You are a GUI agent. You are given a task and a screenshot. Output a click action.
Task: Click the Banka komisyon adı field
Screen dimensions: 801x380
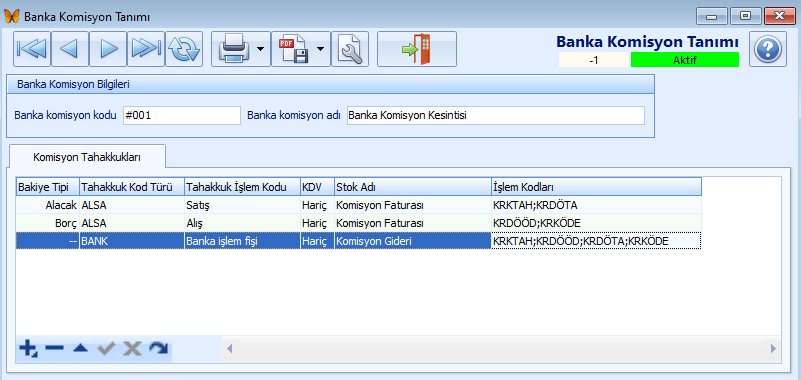(x=496, y=115)
